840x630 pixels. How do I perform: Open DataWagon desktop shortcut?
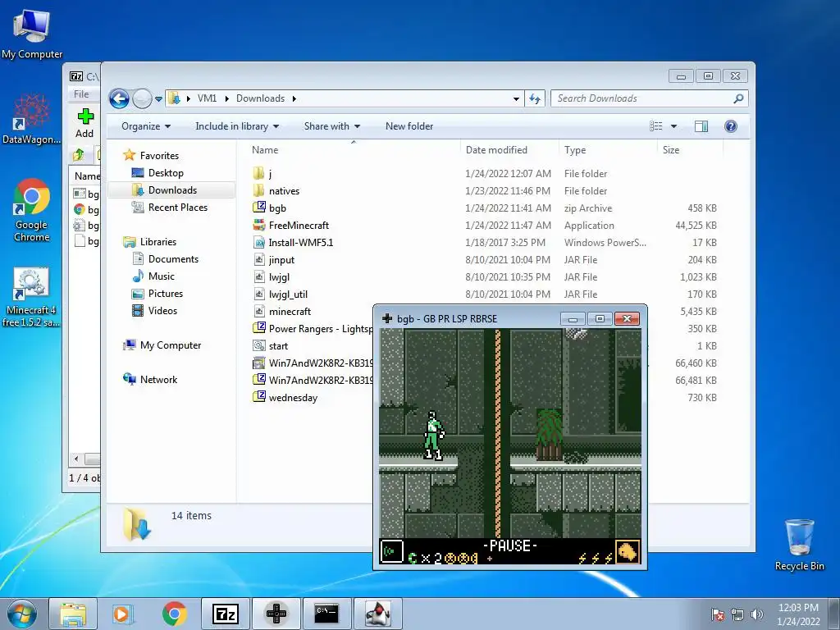click(x=31, y=119)
